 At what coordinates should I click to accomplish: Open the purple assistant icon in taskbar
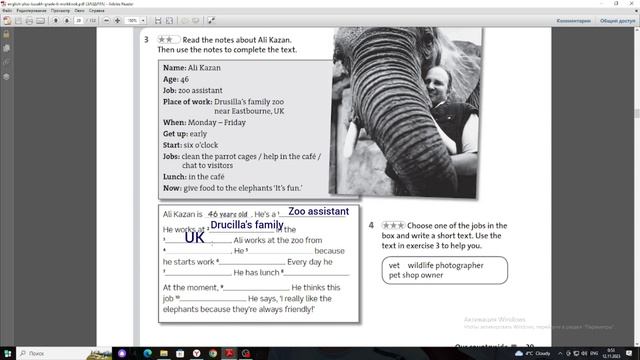pos(122,353)
